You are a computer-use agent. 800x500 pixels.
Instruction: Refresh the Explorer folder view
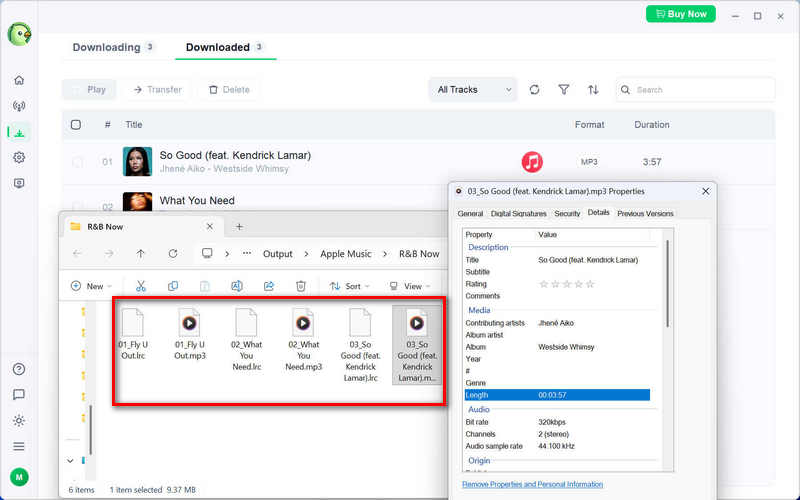[172, 254]
